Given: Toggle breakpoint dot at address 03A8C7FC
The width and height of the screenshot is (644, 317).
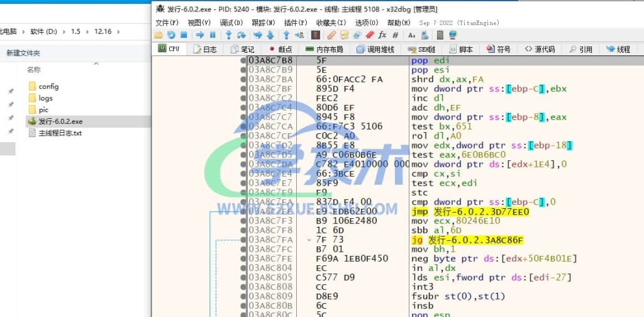Looking at the screenshot, I should coord(243,250).
